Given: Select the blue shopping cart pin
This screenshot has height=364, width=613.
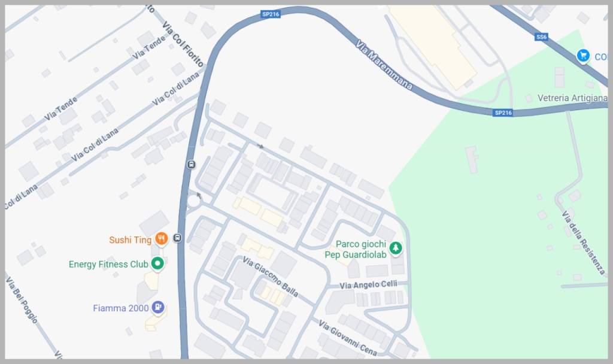Looking at the screenshot, I should pos(583,56).
